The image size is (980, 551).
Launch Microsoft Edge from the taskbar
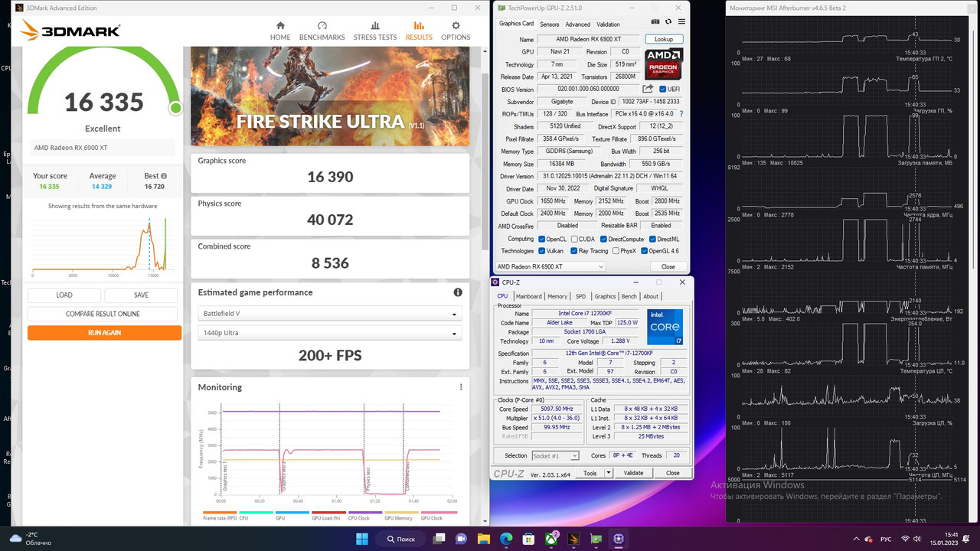tap(506, 539)
